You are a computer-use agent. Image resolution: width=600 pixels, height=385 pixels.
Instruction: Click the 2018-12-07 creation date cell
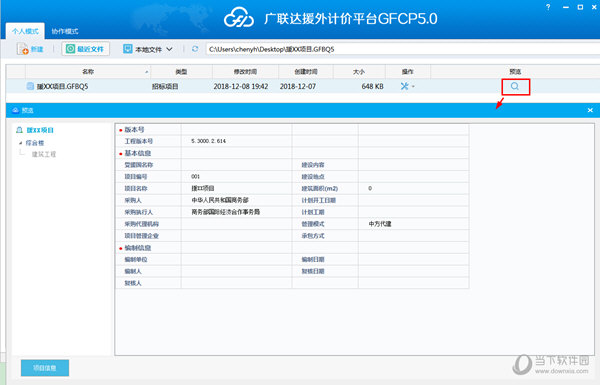click(298, 86)
